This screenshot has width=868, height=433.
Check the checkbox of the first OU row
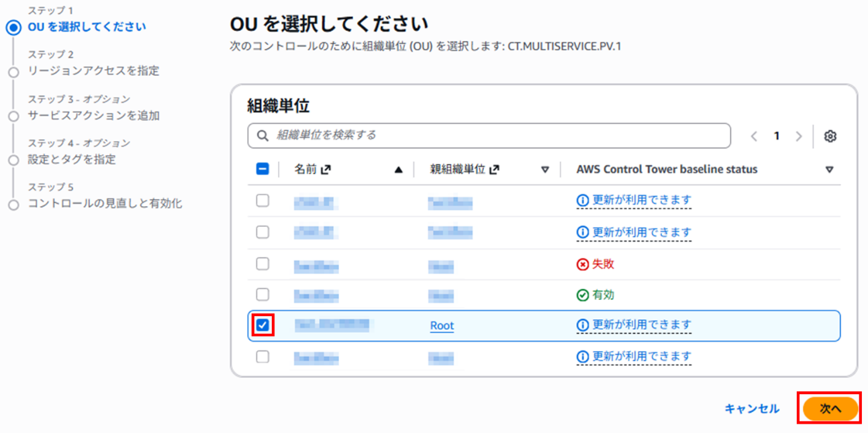click(262, 201)
